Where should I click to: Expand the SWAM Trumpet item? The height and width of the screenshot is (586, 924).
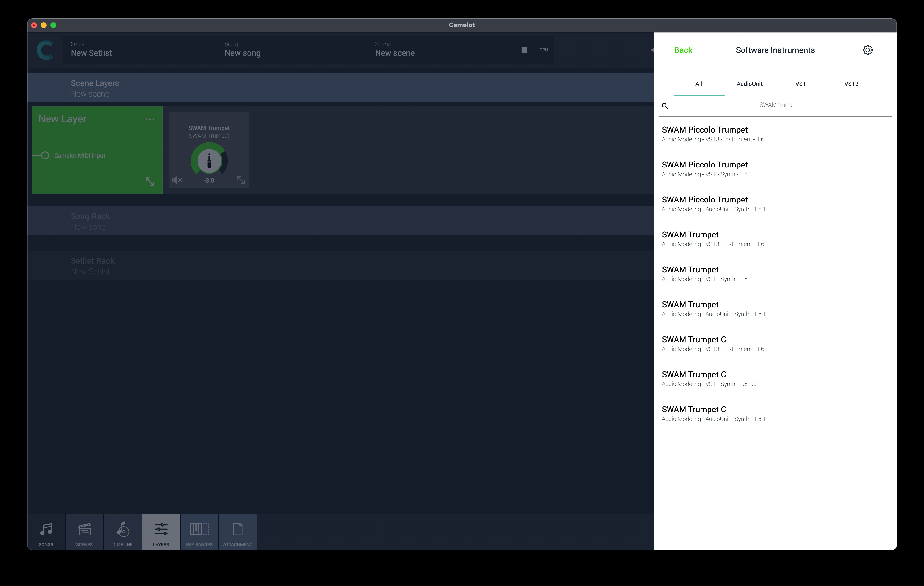[241, 180]
